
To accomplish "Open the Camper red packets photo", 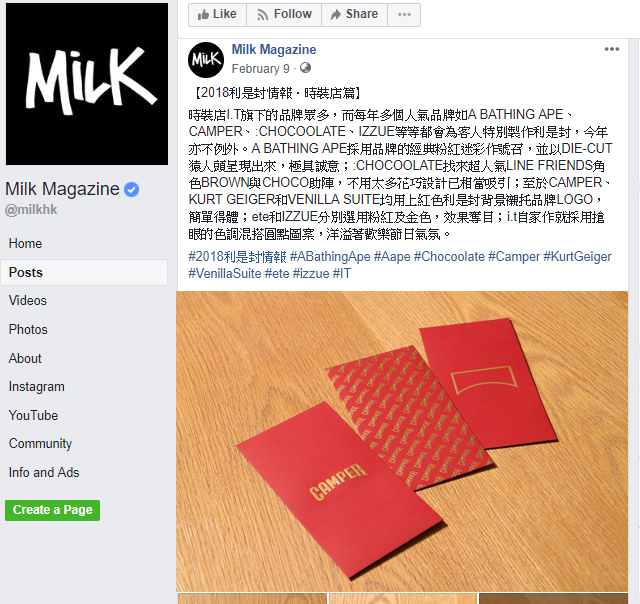I will click(x=402, y=441).
